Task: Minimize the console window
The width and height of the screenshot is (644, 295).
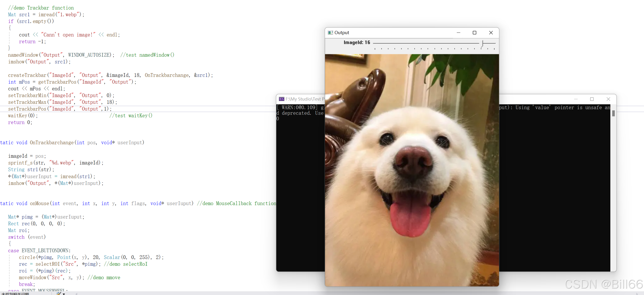Action: [x=576, y=99]
